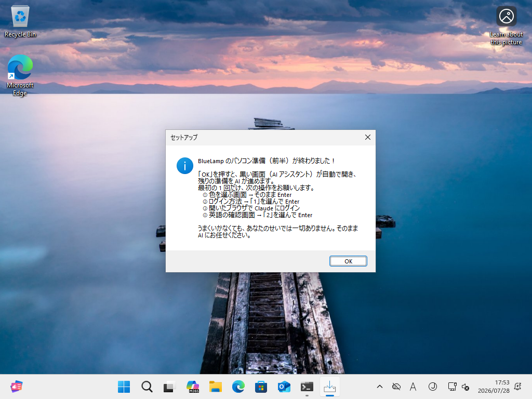Click the IME mode circular tray icon
Image resolution: width=532 pixels, height=399 pixels.
[x=433, y=387]
